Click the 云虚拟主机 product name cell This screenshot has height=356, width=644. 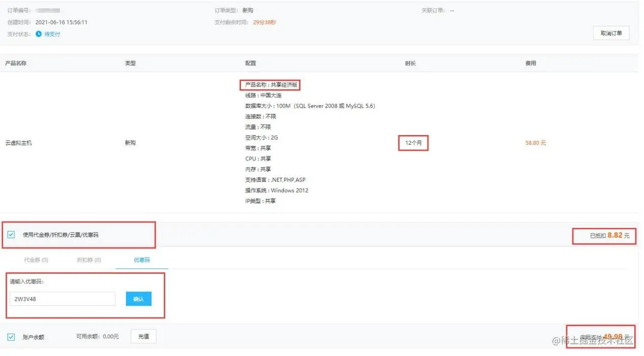point(18,143)
